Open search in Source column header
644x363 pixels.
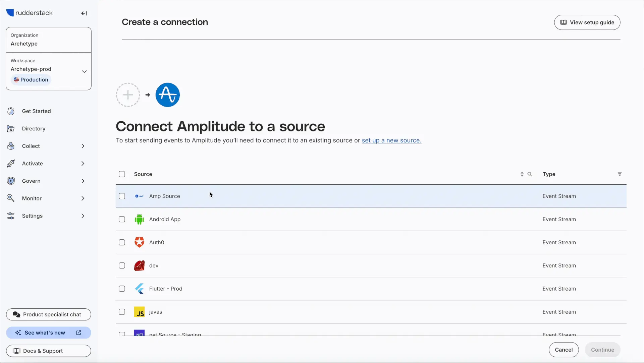point(530,174)
